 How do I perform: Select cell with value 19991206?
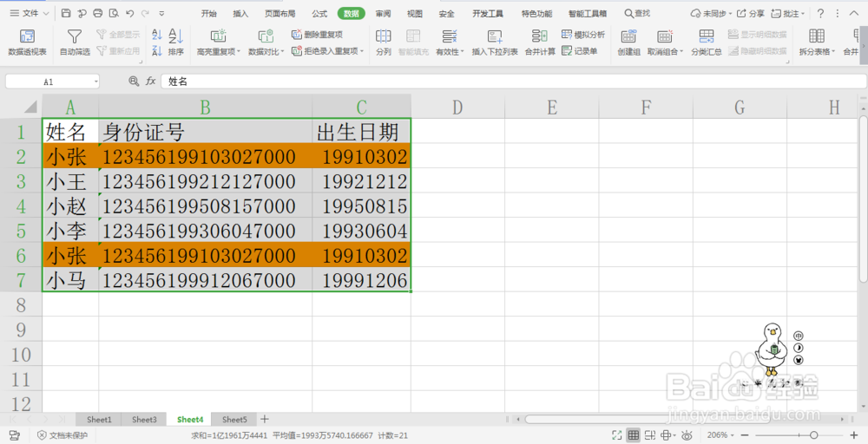pos(361,280)
